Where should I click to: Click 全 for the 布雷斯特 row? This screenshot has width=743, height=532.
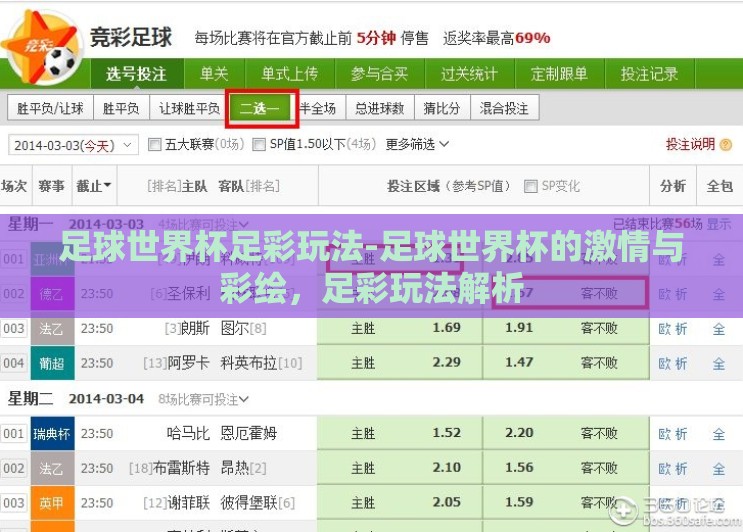tap(719, 468)
